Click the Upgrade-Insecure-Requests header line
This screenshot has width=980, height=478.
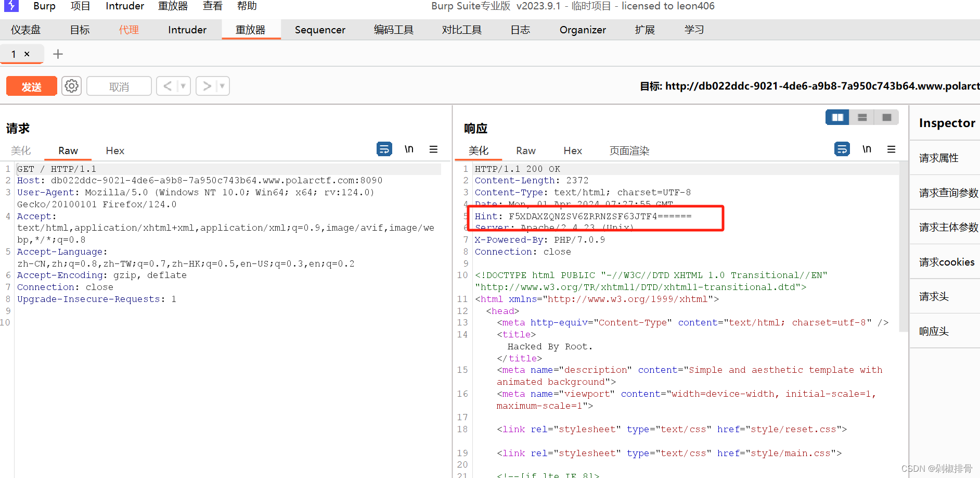pyautogui.click(x=97, y=299)
